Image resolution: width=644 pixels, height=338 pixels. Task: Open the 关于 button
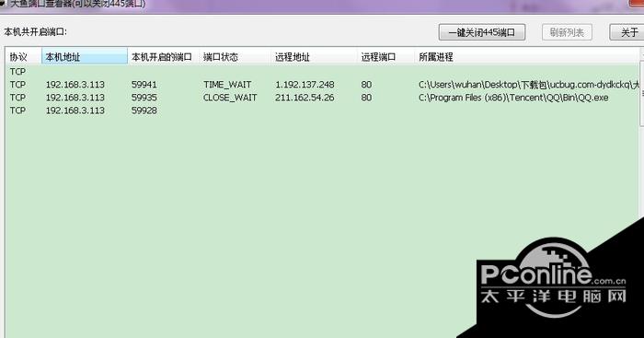click(x=627, y=32)
